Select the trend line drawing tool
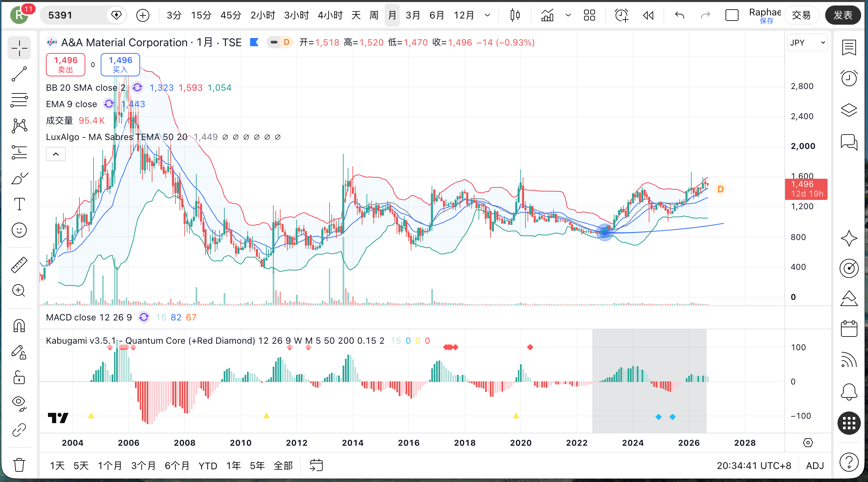This screenshot has width=868, height=482. 19,74
